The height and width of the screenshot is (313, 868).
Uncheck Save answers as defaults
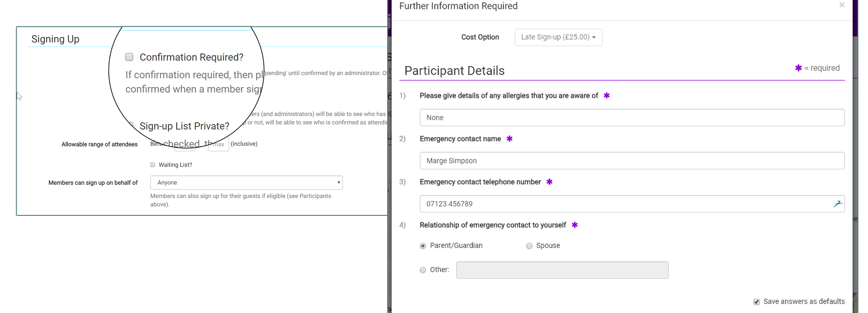(x=756, y=302)
